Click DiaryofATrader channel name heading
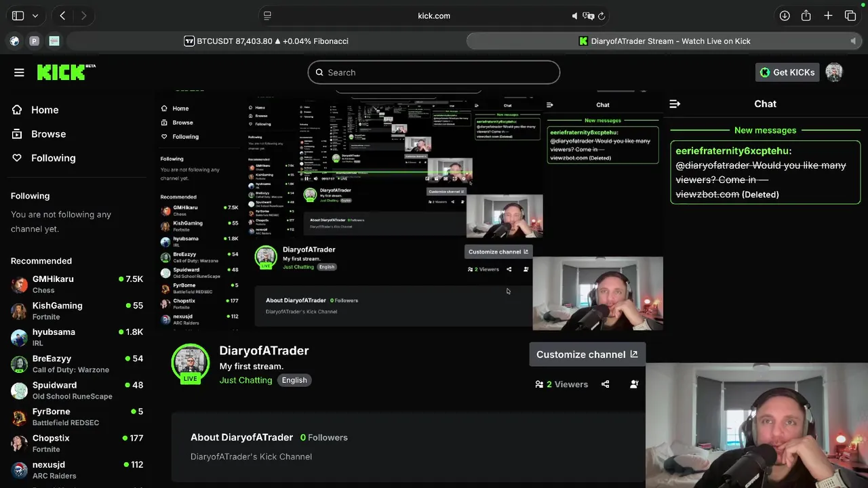The width and height of the screenshot is (868, 488). click(x=264, y=350)
